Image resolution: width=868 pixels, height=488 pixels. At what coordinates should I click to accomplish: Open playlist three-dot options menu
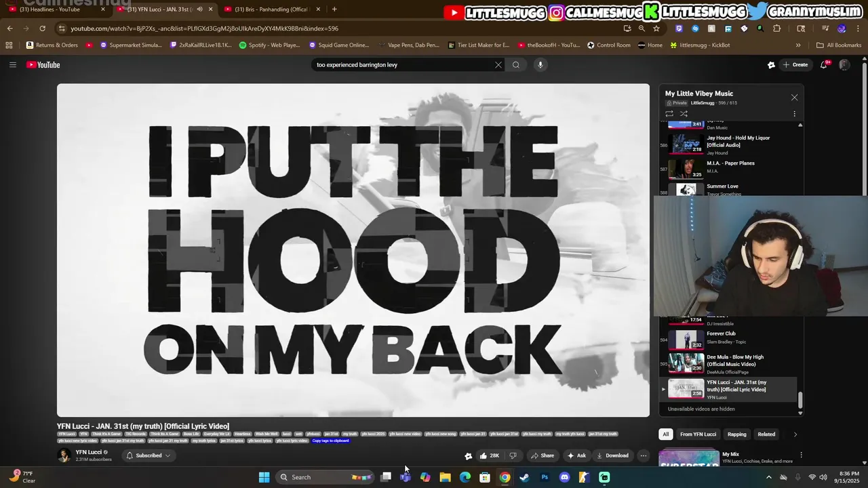(x=794, y=114)
